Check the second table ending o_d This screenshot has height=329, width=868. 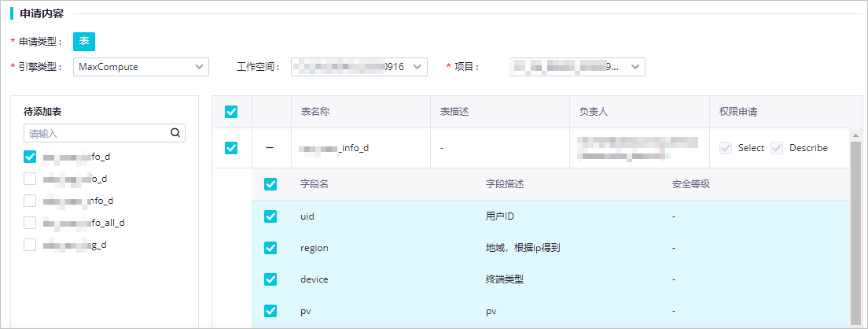(x=30, y=179)
